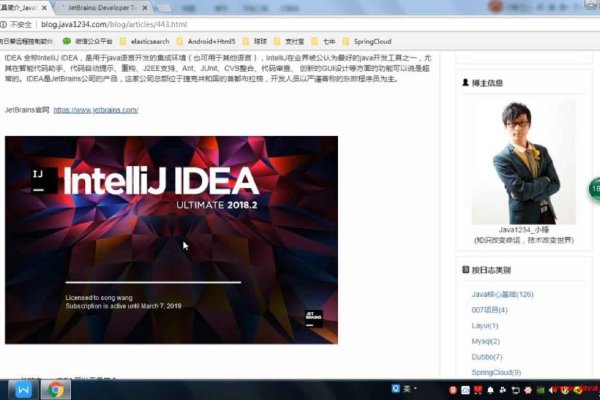600x400 pixels.
Task: Open the remote control software bookmark
Action: pos(26,41)
